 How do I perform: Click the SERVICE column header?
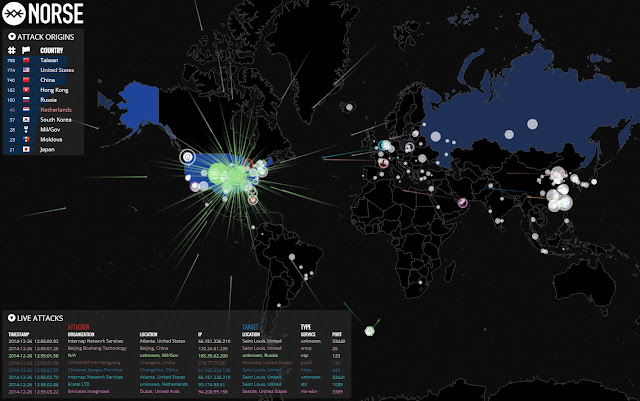click(x=308, y=334)
